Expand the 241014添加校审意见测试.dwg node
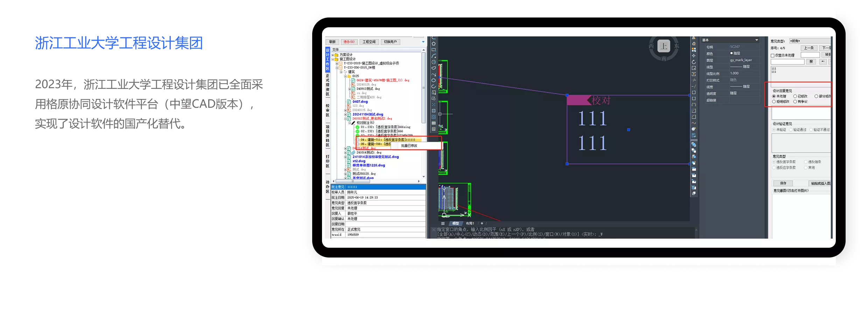This screenshot has width=868, height=317. pos(345,157)
